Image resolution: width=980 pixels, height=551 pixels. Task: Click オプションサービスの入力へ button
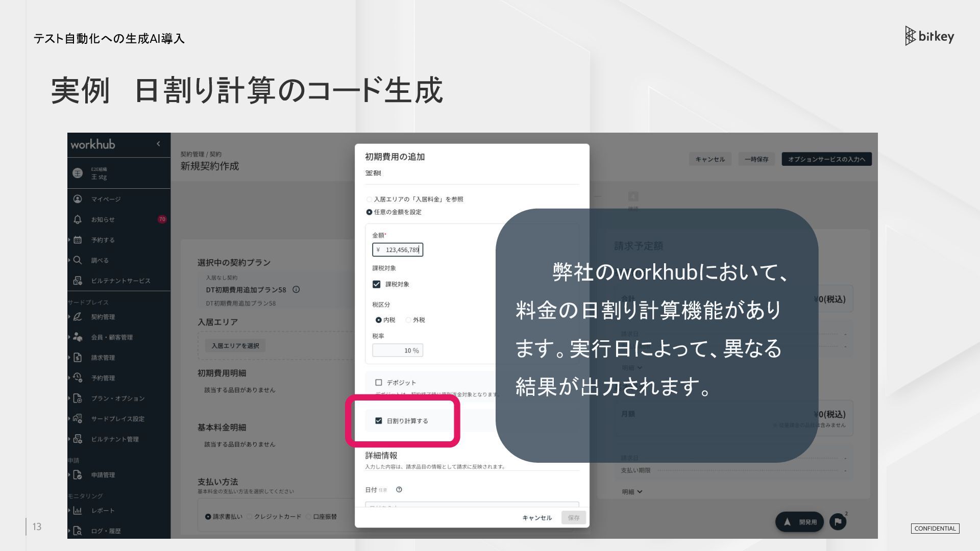826,159
